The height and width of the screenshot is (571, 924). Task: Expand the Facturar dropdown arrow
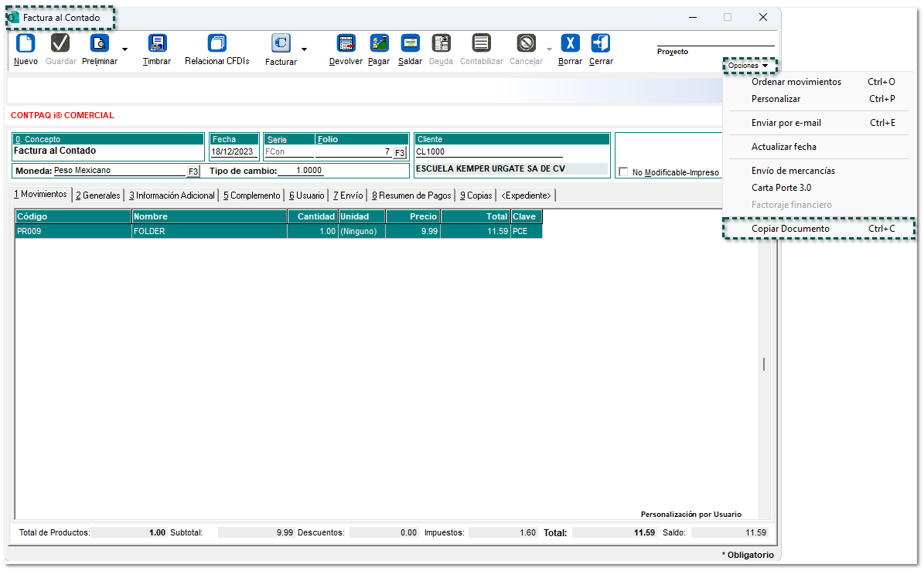coord(304,49)
